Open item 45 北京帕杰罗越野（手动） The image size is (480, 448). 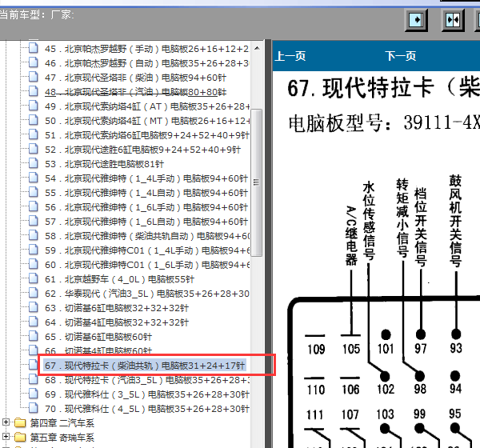(146, 49)
